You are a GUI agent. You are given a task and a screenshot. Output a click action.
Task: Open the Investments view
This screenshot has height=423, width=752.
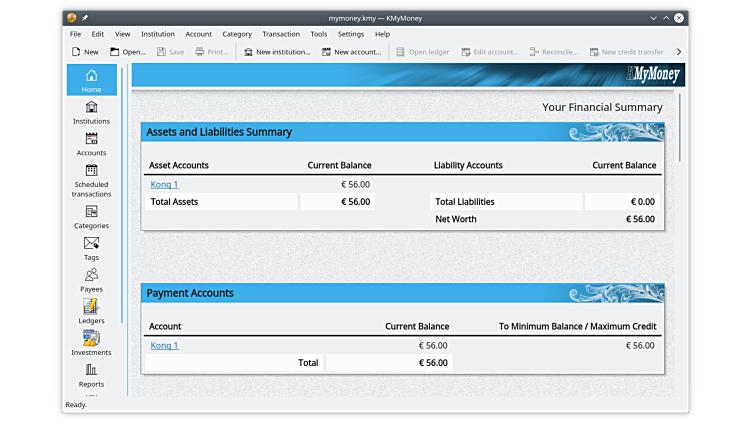(x=91, y=343)
